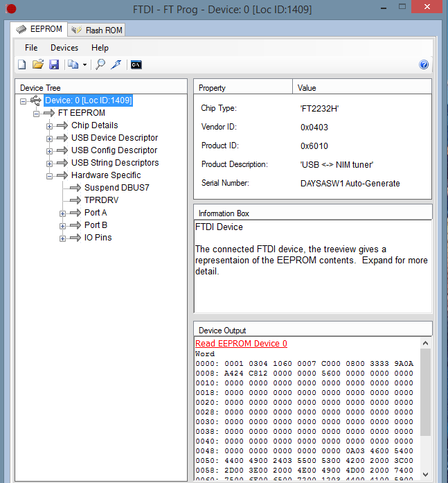Screen dimensions: 448x483
Task: Click the Product ID value 0x6010
Action: [314, 146]
